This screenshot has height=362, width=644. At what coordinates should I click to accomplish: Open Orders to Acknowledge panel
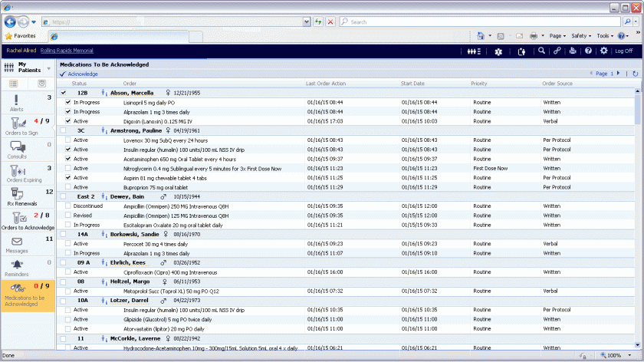point(28,221)
